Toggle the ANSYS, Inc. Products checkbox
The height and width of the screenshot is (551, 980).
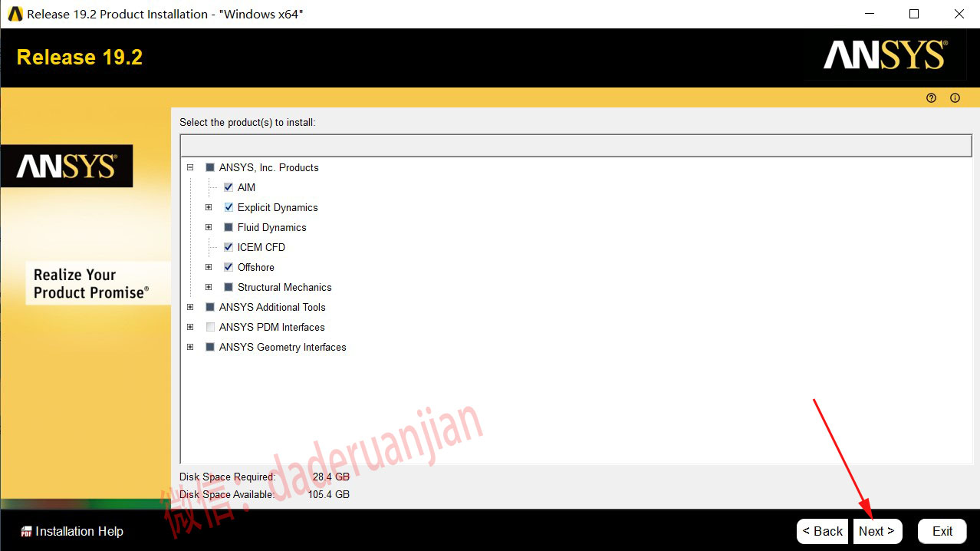[210, 167]
